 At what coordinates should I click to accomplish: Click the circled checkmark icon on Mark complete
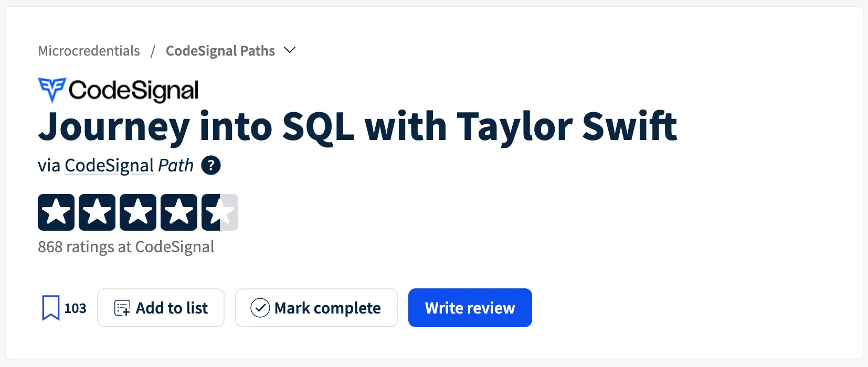[x=260, y=308]
